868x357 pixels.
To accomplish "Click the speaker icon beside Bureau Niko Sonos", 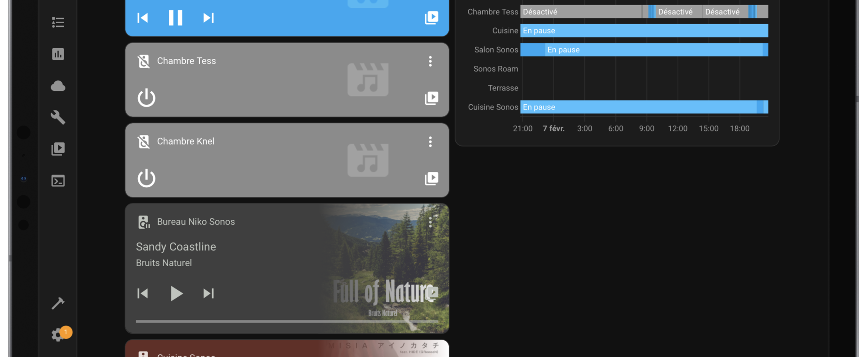I will tap(144, 222).
